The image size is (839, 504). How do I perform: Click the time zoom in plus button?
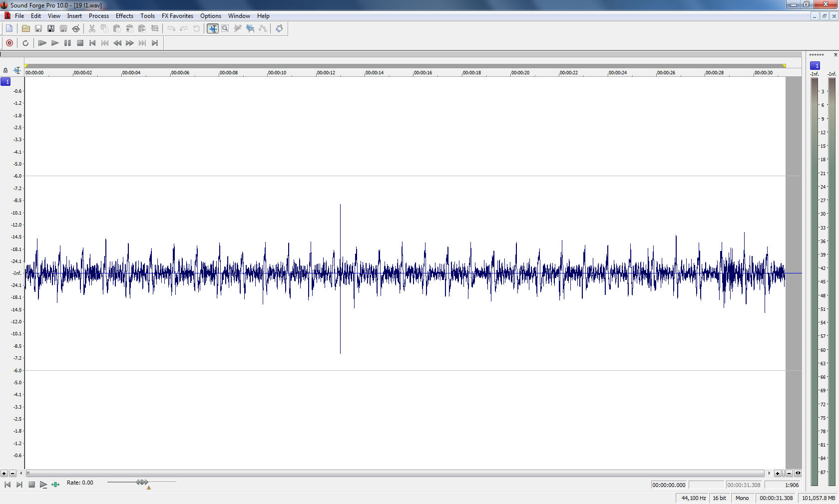click(778, 473)
